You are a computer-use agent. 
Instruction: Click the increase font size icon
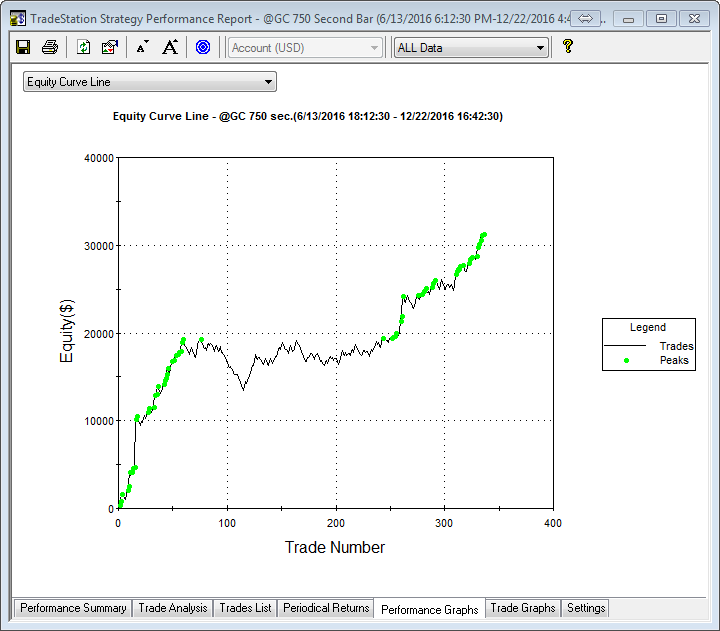click(x=170, y=47)
